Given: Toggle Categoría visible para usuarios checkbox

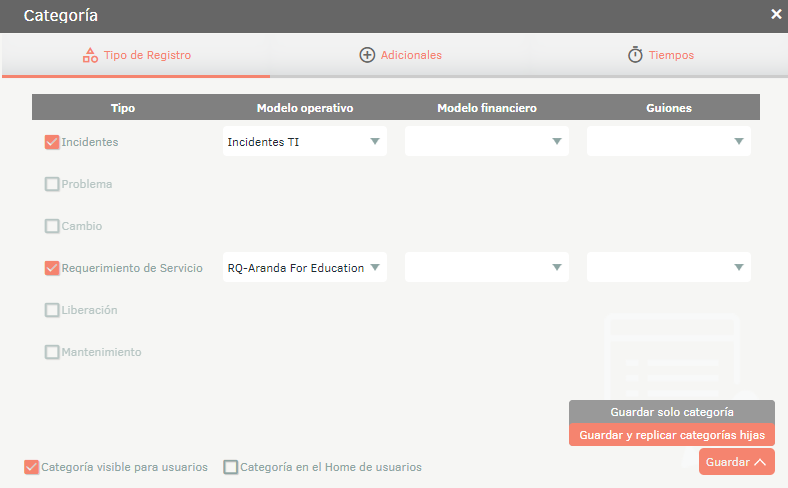Looking at the screenshot, I should [32, 467].
